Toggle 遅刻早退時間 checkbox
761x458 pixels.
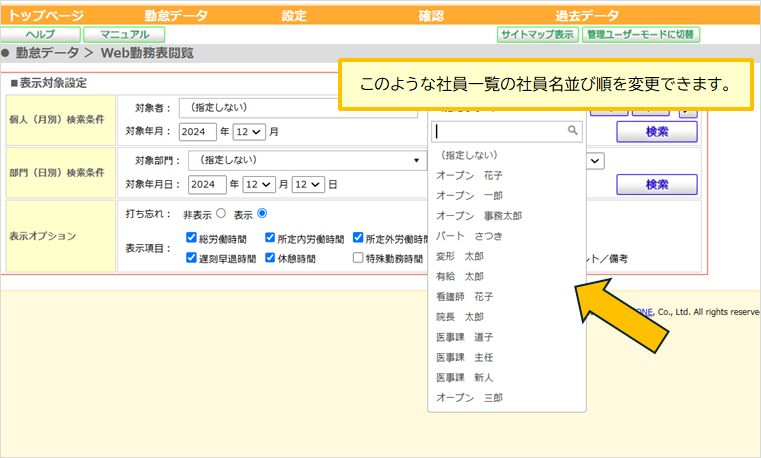click(x=191, y=258)
